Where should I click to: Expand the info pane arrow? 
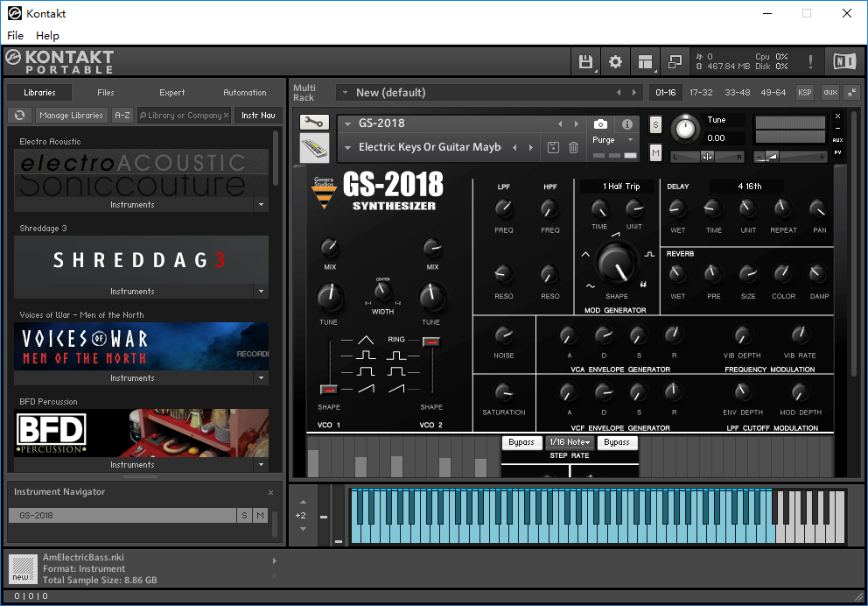pyautogui.click(x=275, y=560)
